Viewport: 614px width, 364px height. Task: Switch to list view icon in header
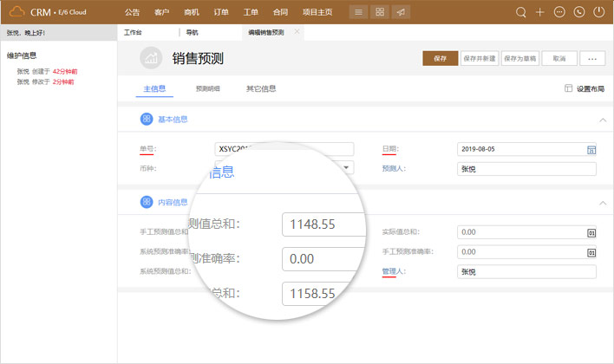(358, 12)
